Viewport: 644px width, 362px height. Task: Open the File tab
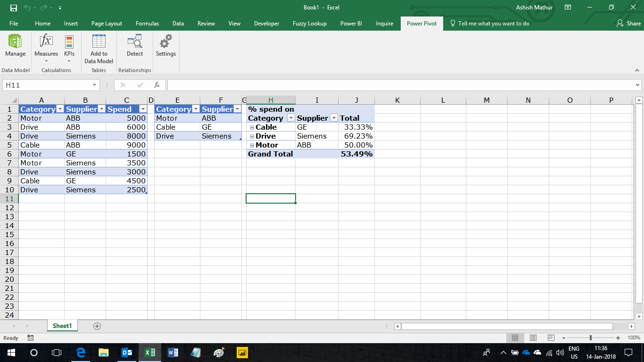tap(14, 24)
